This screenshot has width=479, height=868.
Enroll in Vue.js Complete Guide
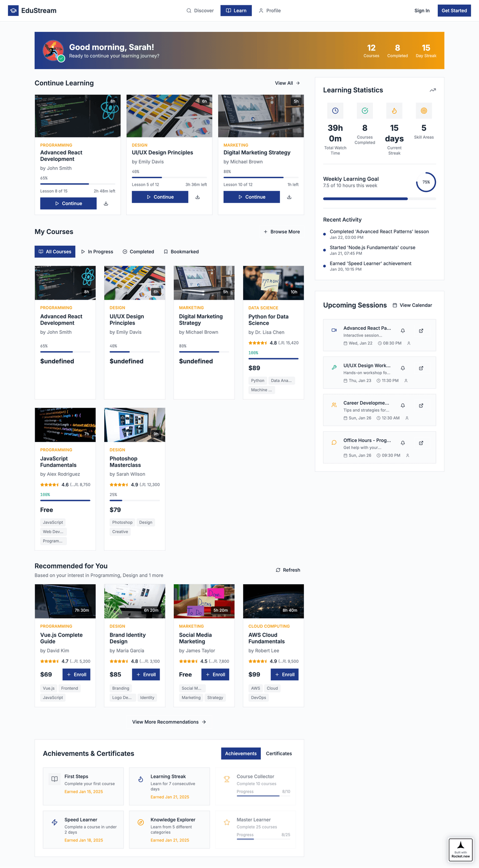tap(76, 675)
